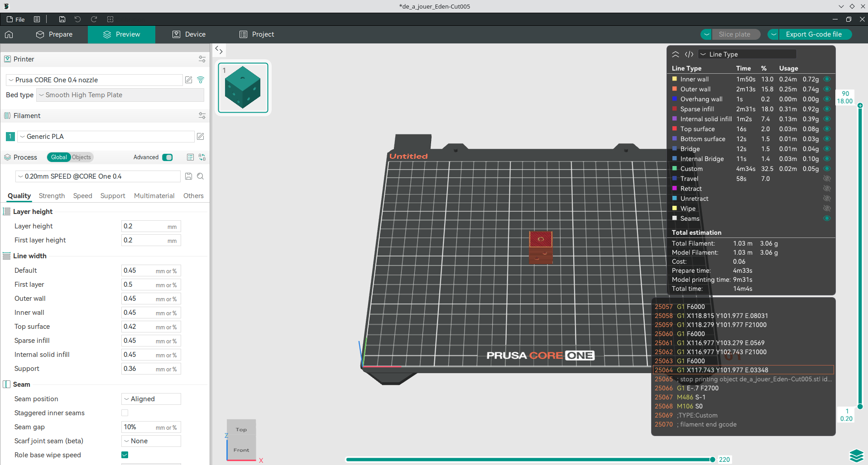Edit the Prusa CORE One printer preset

pos(189,80)
